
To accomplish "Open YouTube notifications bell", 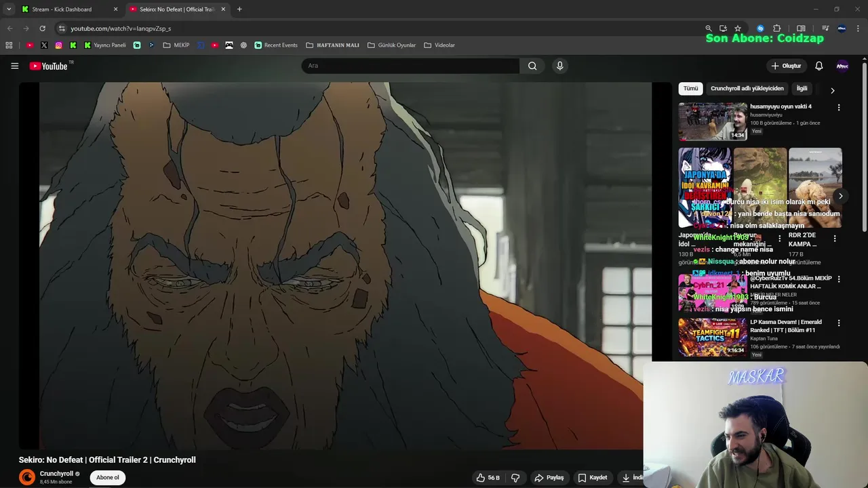I will [818, 66].
